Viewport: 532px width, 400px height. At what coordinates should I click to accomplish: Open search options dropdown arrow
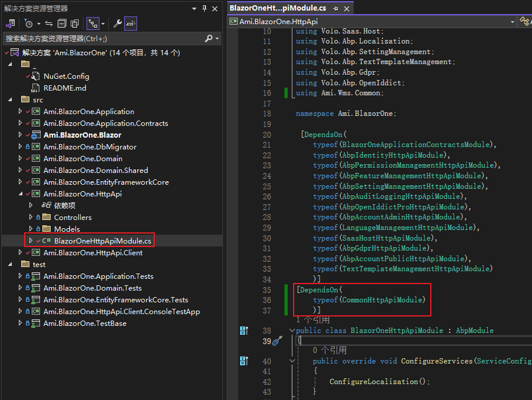217,39
